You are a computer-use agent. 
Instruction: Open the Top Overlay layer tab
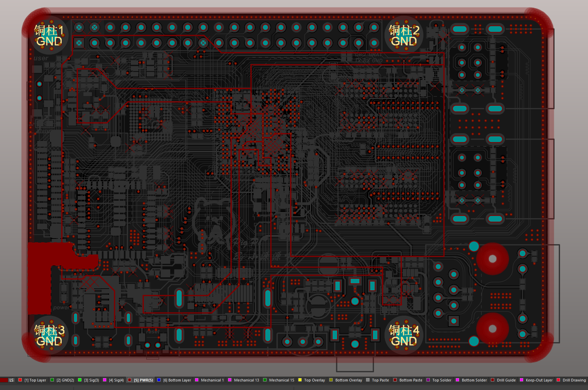pos(314,380)
